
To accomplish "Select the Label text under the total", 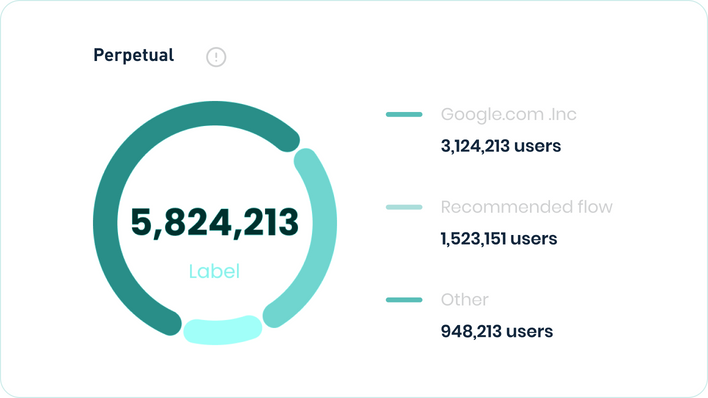I will point(214,271).
